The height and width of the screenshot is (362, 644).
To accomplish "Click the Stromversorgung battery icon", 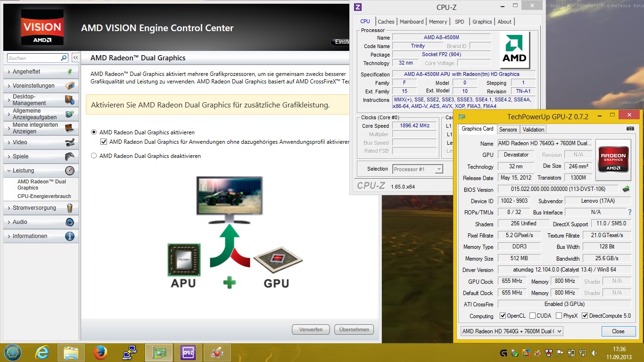I will tap(70, 207).
